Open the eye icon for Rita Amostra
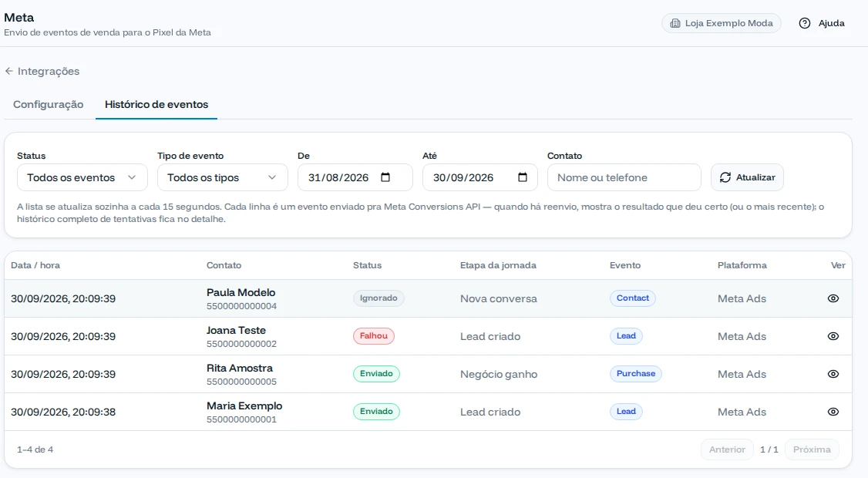The width and height of the screenshot is (868, 478). coord(833,374)
